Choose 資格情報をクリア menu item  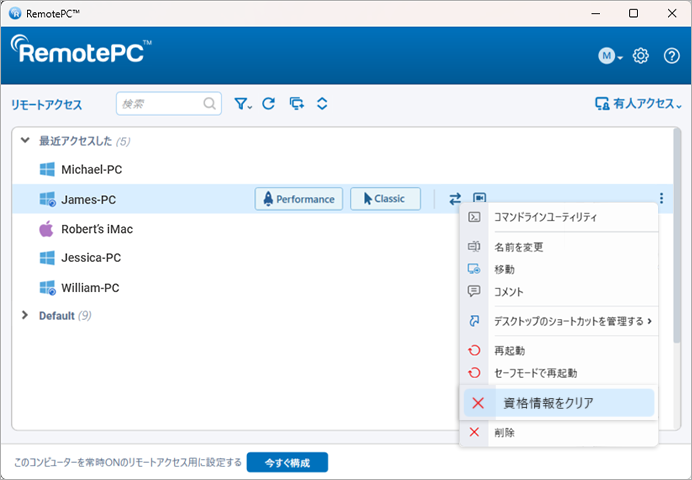pyautogui.click(x=559, y=403)
